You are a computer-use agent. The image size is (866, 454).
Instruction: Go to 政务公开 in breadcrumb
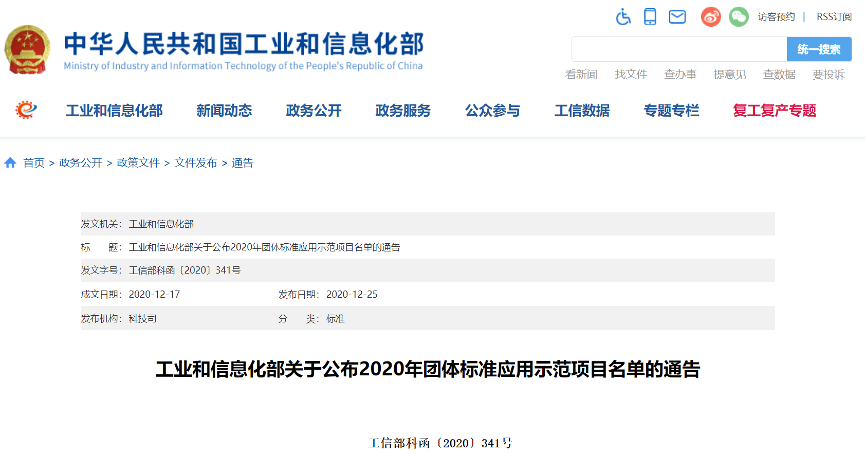pyautogui.click(x=81, y=163)
